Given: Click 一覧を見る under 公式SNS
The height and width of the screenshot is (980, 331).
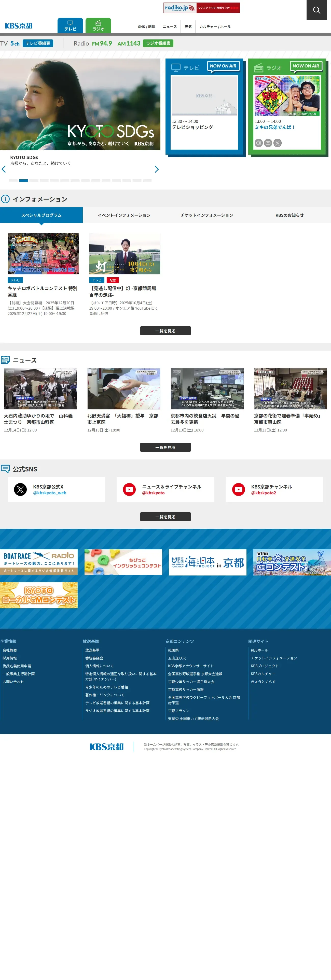Looking at the screenshot, I should (x=165, y=517).
